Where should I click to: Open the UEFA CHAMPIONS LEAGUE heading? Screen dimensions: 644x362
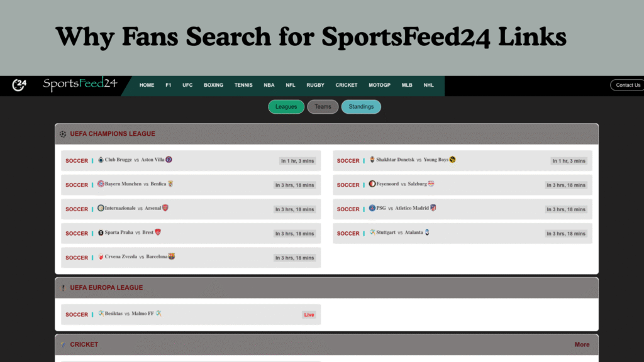[113, 134]
